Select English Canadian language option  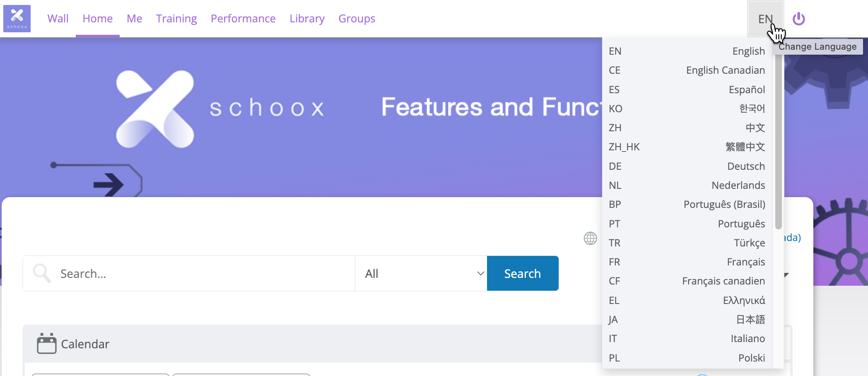(x=687, y=70)
